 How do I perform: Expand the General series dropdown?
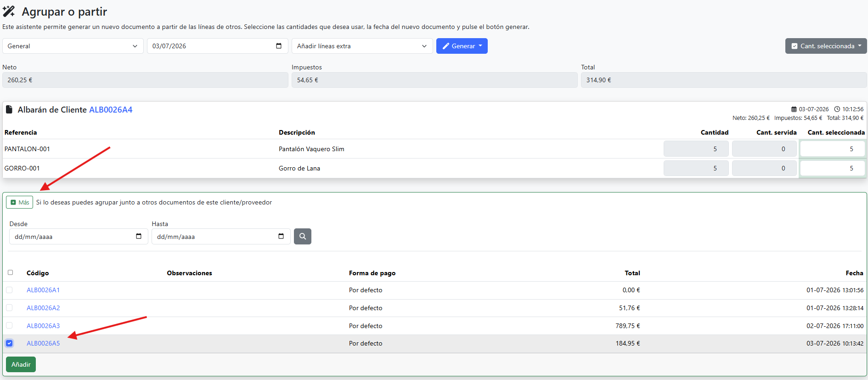(x=73, y=46)
